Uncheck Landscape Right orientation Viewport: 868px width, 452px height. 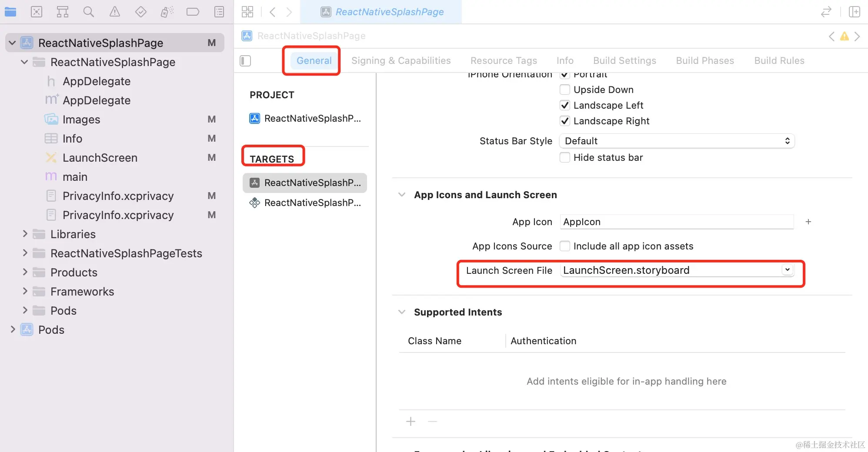coord(565,121)
